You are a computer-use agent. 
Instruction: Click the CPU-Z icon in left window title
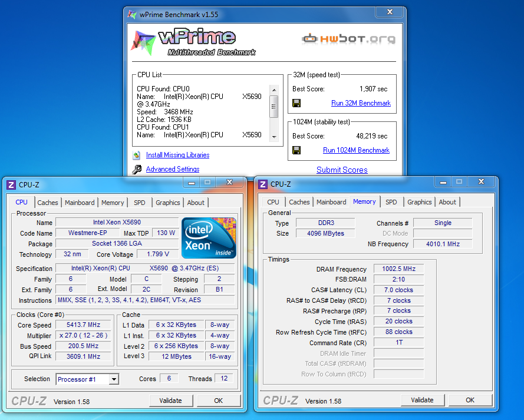pos(11,184)
